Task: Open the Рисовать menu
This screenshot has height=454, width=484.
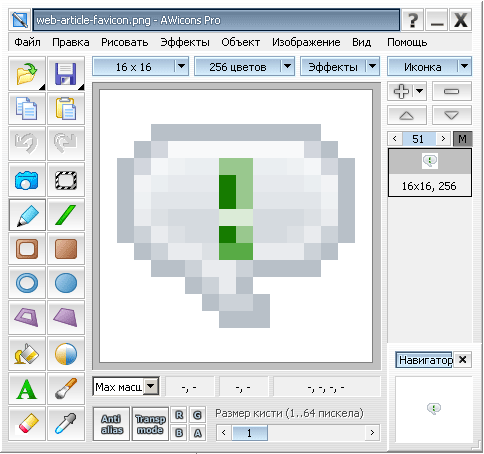Action: click(x=125, y=42)
